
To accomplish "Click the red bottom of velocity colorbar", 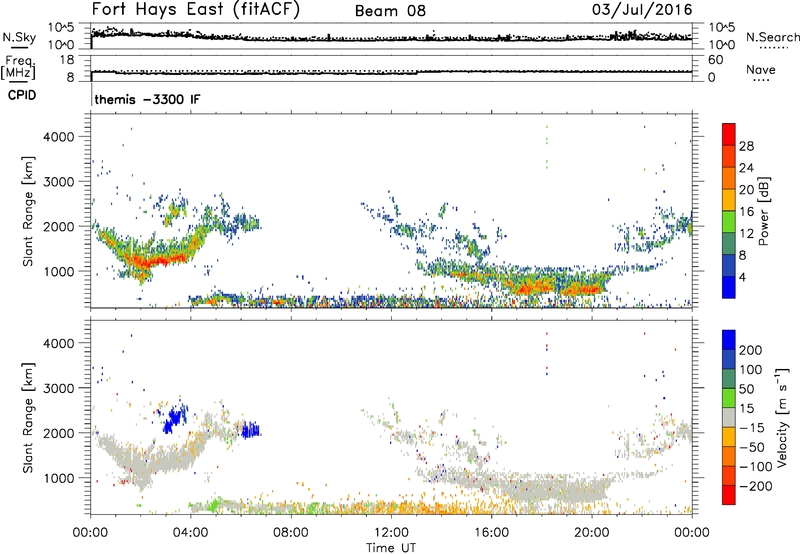I will (729, 495).
